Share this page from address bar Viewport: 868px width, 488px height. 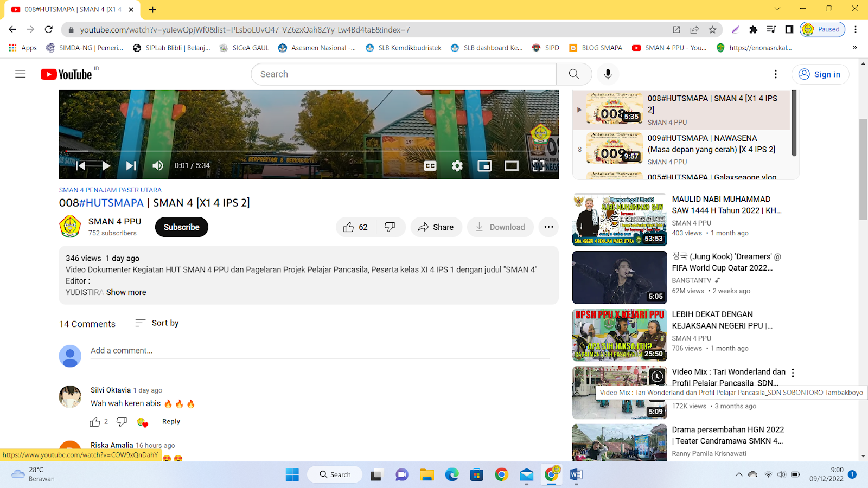[x=694, y=30]
